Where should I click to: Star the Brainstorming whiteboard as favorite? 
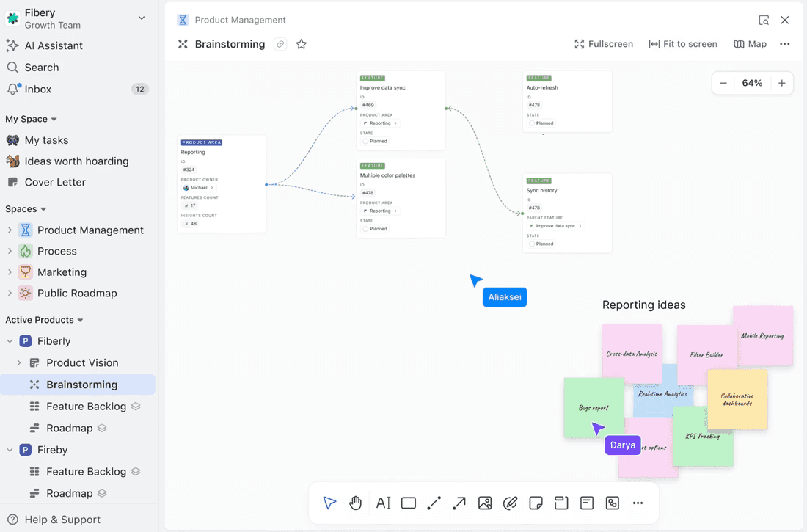tap(302, 44)
